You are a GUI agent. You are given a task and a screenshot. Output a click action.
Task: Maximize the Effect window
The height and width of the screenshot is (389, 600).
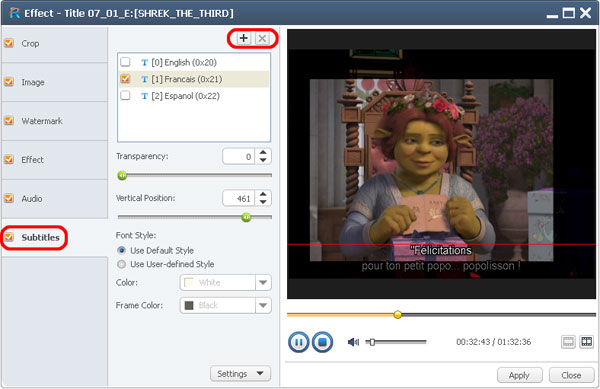(569, 13)
